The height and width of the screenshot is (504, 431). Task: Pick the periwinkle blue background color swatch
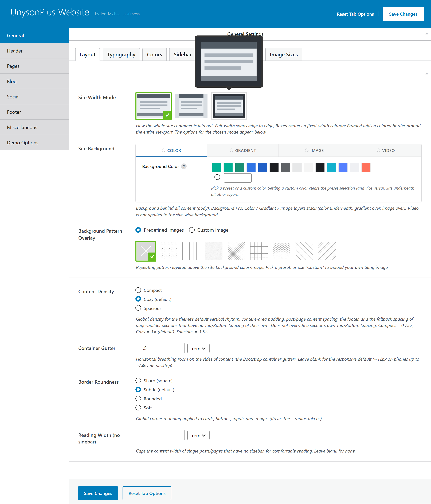point(343,167)
